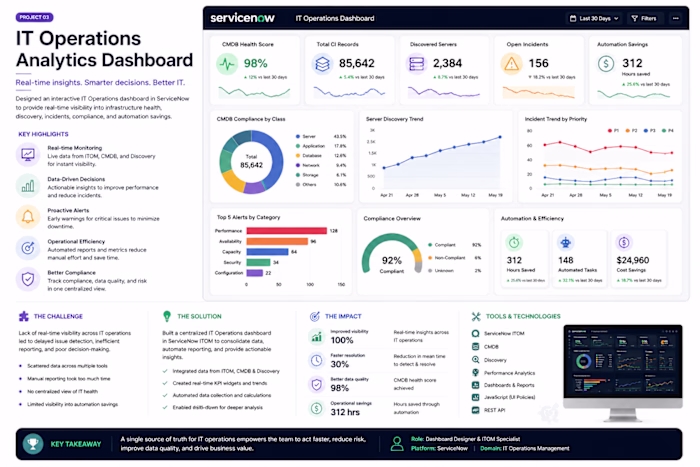Click the Improved visibility chart icon
The image size is (700, 467).
tap(317, 336)
